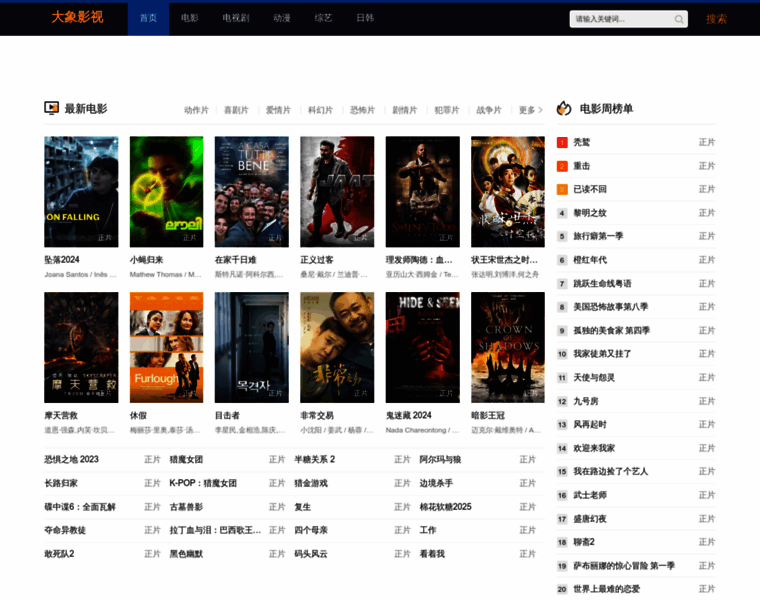760x600 pixels.
Task: Open the 综艺 navigation tab
Action: pyautogui.click(x=323, y=18)
